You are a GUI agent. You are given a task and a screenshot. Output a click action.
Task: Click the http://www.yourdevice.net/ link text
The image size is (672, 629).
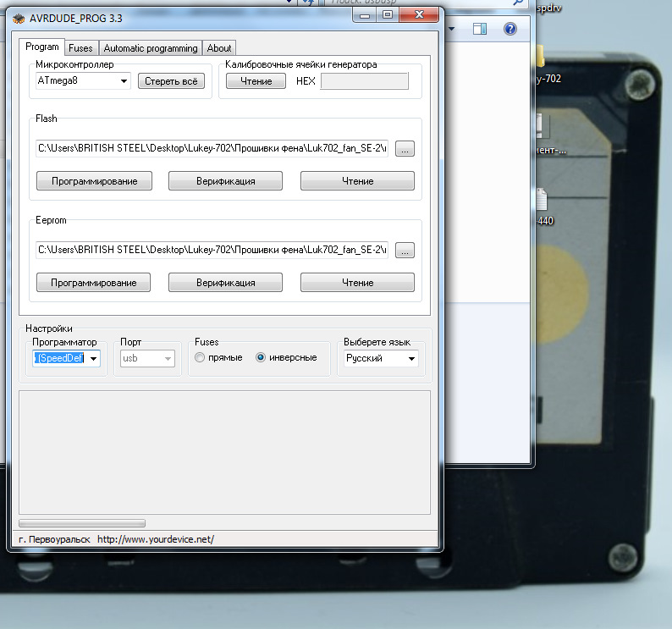click(156, 539)
